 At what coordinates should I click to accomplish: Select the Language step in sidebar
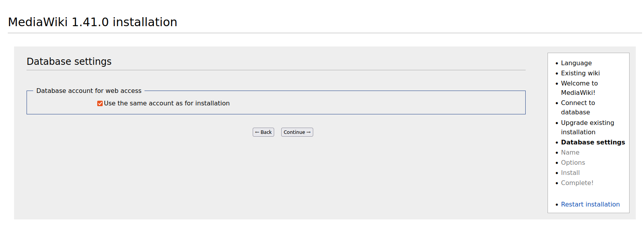coord(576,63)
